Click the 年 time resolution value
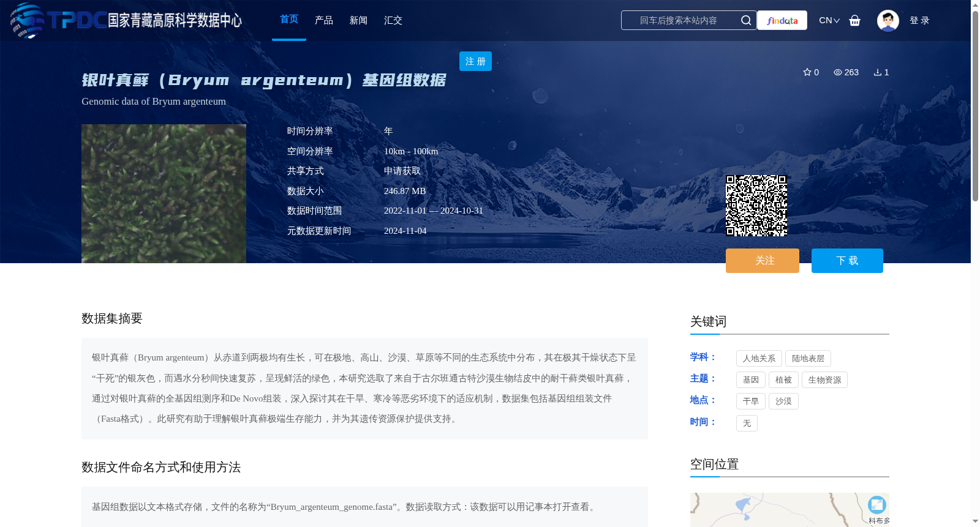Image resolution: width=980 pixels, height=527 pixels. (x=388, y=131)
